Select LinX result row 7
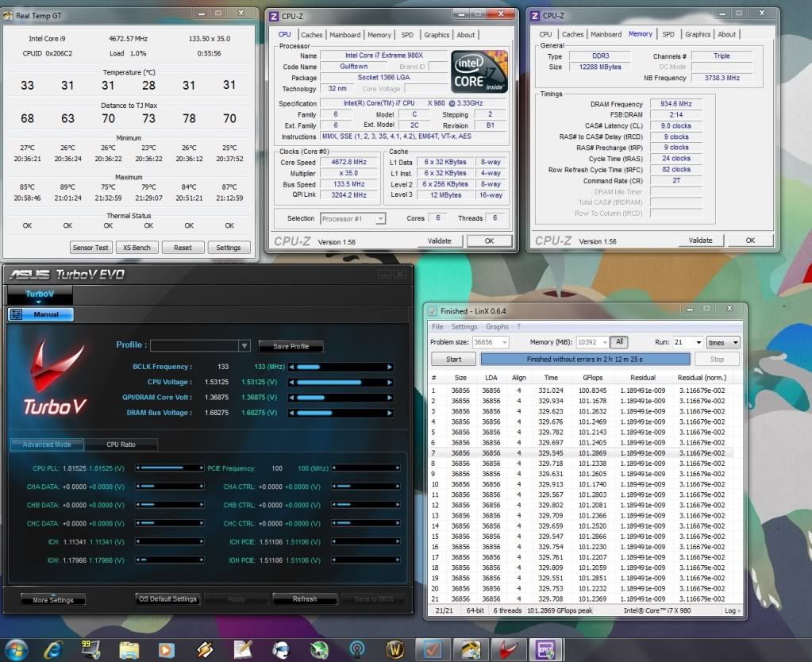The width and height of the screenshot is (812, 662). 583,453
